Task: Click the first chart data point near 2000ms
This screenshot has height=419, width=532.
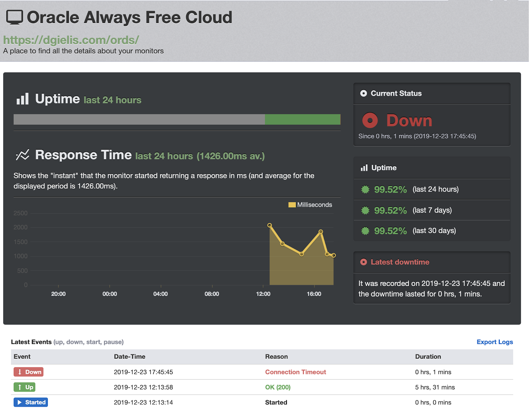Action: (270, 225)
